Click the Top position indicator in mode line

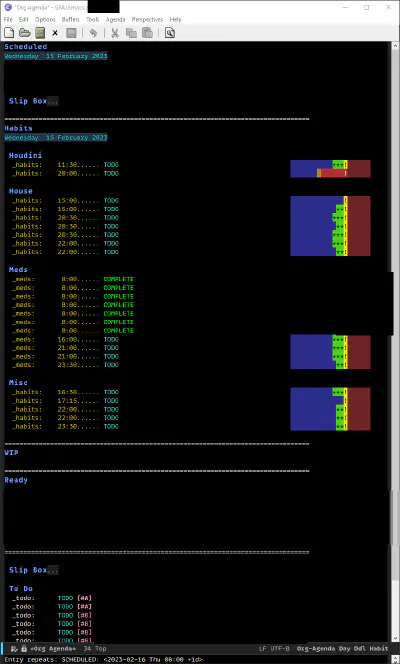[101, 648]
